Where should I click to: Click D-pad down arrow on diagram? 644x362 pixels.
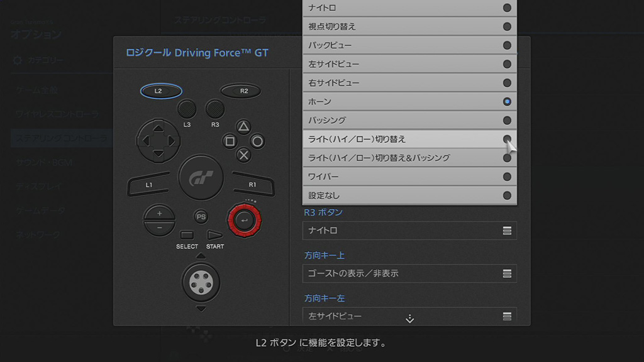(x=158, y=154)
